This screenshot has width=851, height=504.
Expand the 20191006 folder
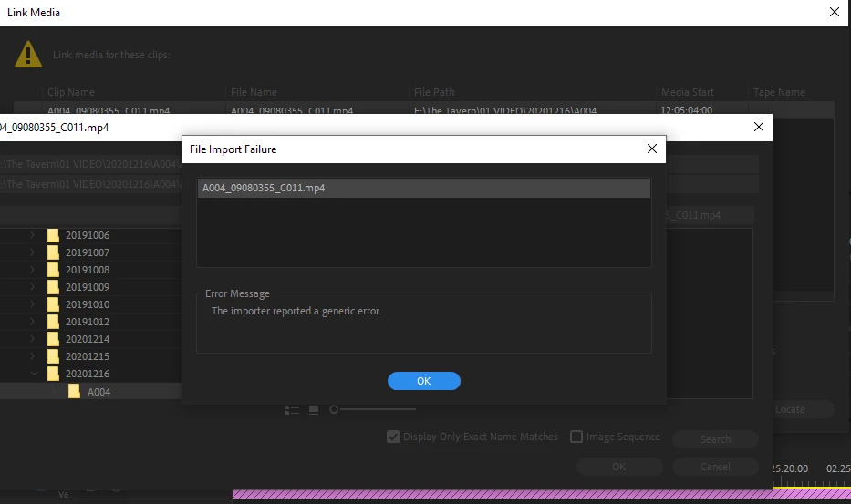point(32,235)
